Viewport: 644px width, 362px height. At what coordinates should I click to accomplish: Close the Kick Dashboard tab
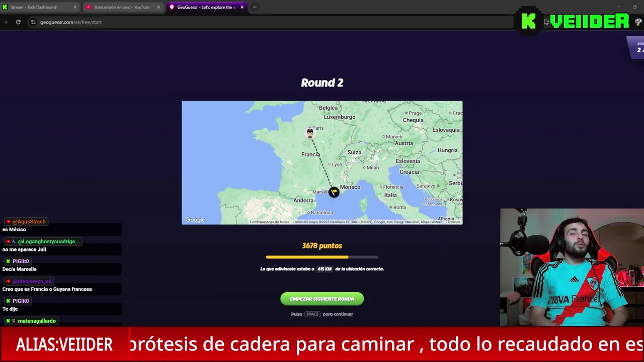[x=75, y=7]
